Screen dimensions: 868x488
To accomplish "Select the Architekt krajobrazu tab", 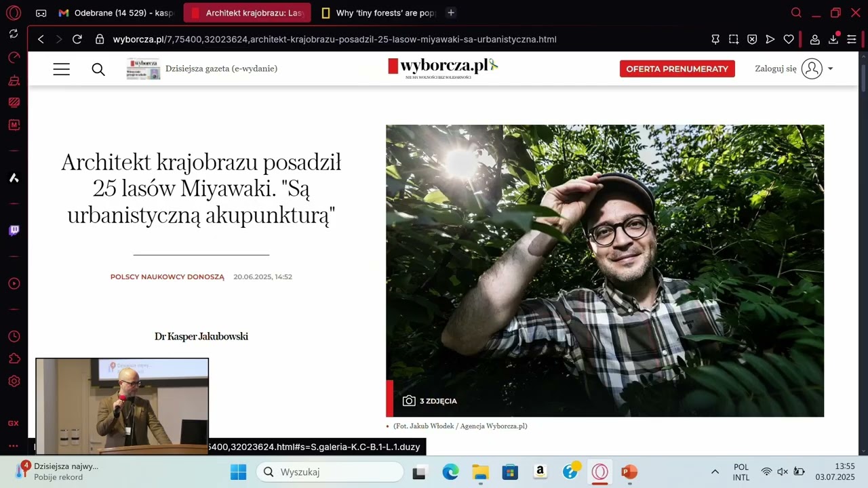I will pyautogui.click(x=248, y=13).
